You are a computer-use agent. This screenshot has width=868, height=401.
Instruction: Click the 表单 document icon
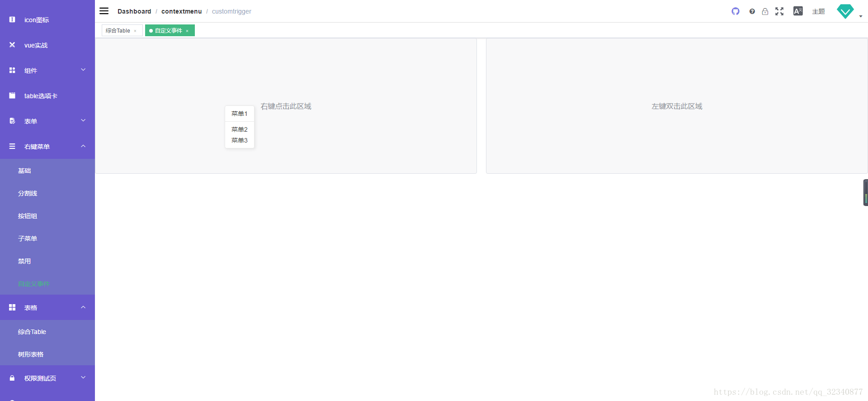click(12, 121)
